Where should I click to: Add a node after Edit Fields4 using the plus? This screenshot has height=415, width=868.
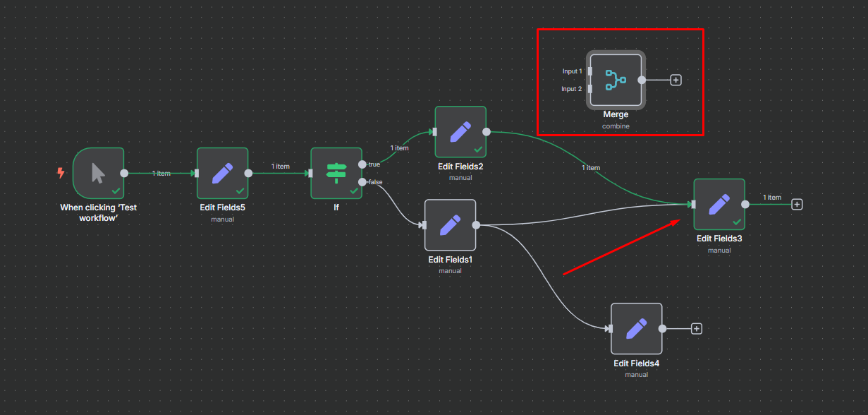coord(697,328)
